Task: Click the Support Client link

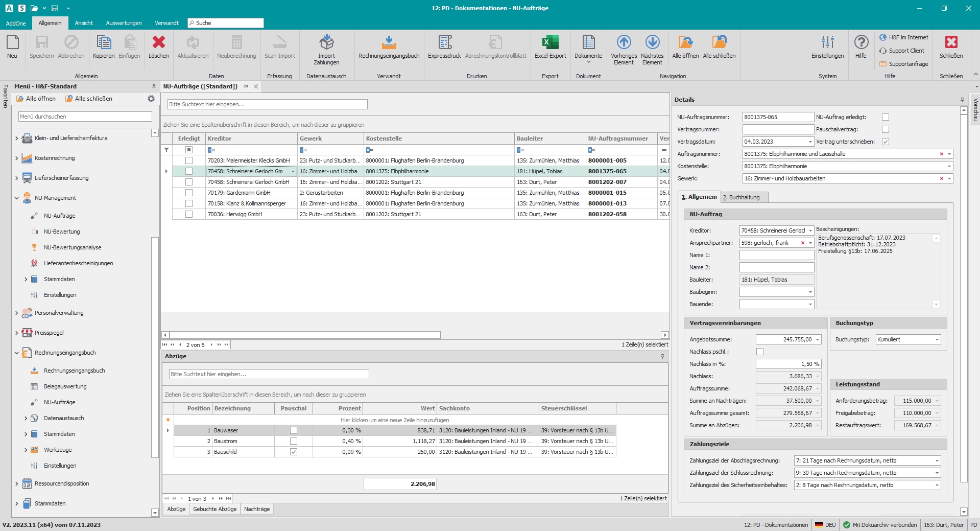Action: 906,51
